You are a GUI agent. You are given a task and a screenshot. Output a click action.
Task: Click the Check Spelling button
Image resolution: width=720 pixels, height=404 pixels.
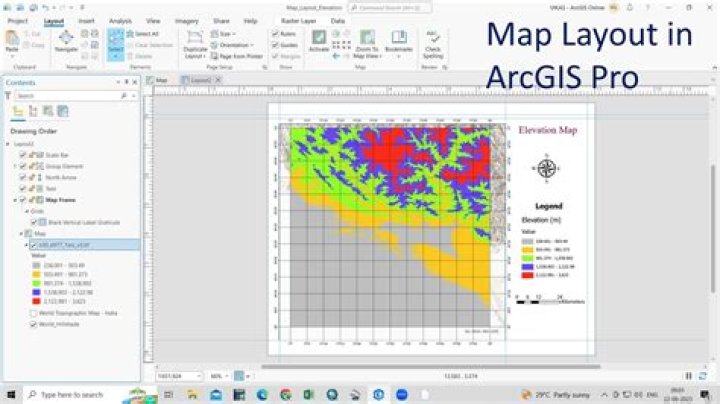point(433,45)
